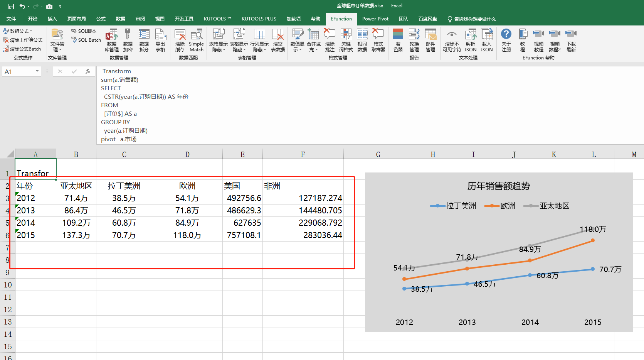Open the 数据库管理 database tool
The height and width of the screenshot is (360, 644).
coord(111,40)
